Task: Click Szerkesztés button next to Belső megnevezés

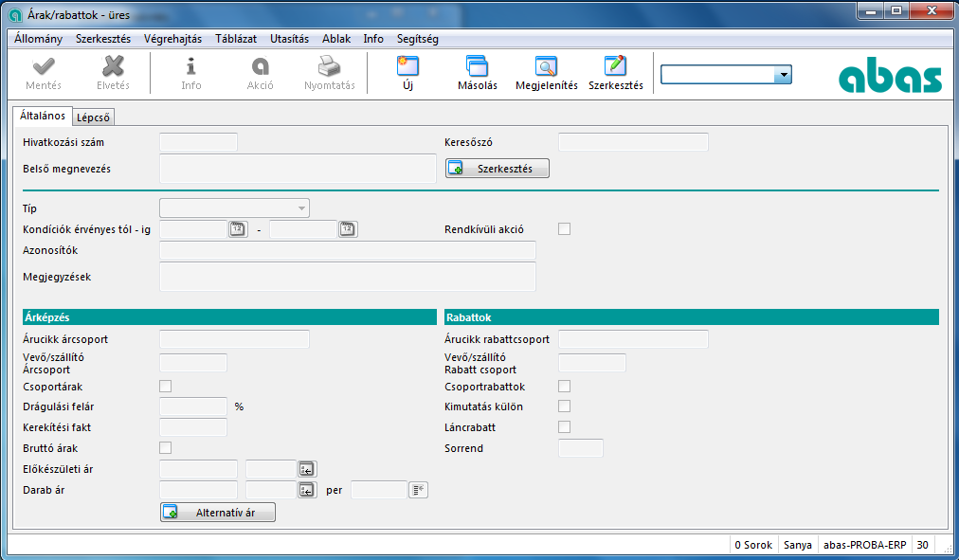Action: click(498, 168)
